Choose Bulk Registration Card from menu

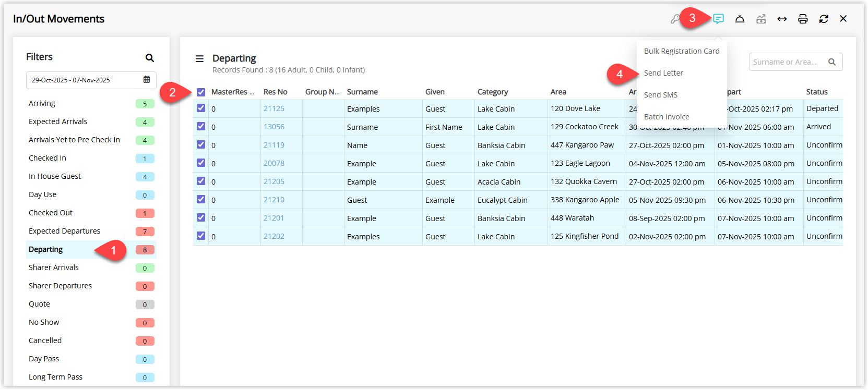(682, 51)
